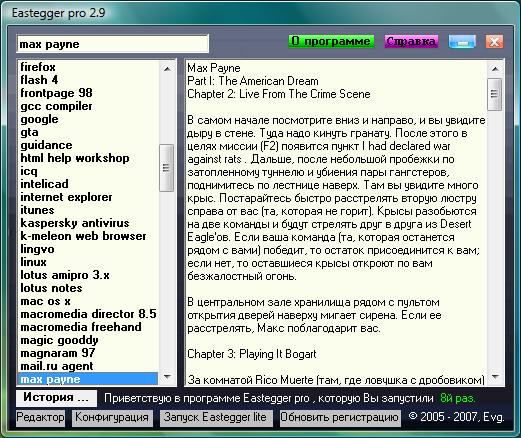
Task: Choose the 'mac os x' entry
Action: coord(88,301)
